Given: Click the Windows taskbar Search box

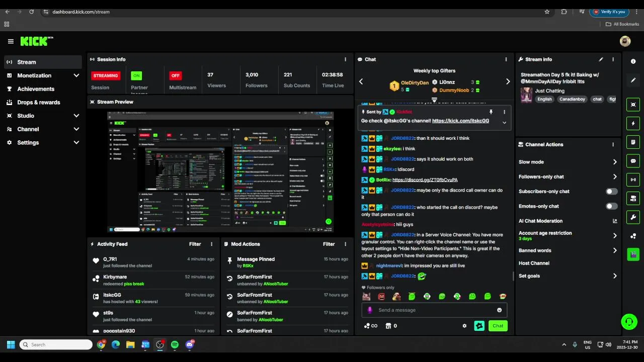Looking at the screenshot, I should 56,344.
